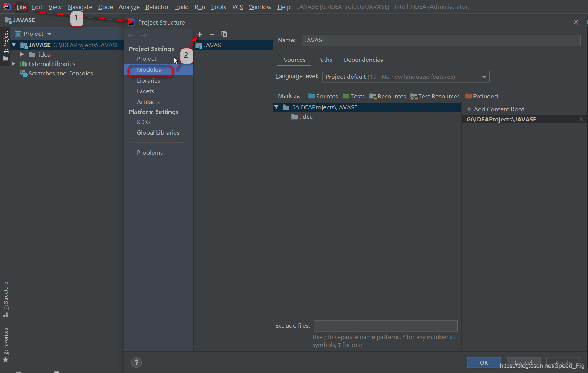Mark folder as Test Resources

435,97
